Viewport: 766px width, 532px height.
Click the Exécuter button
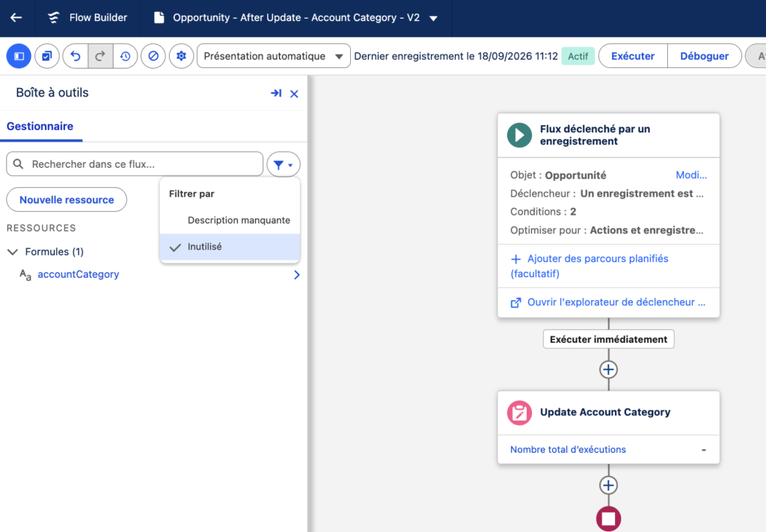tap(633, 56)
